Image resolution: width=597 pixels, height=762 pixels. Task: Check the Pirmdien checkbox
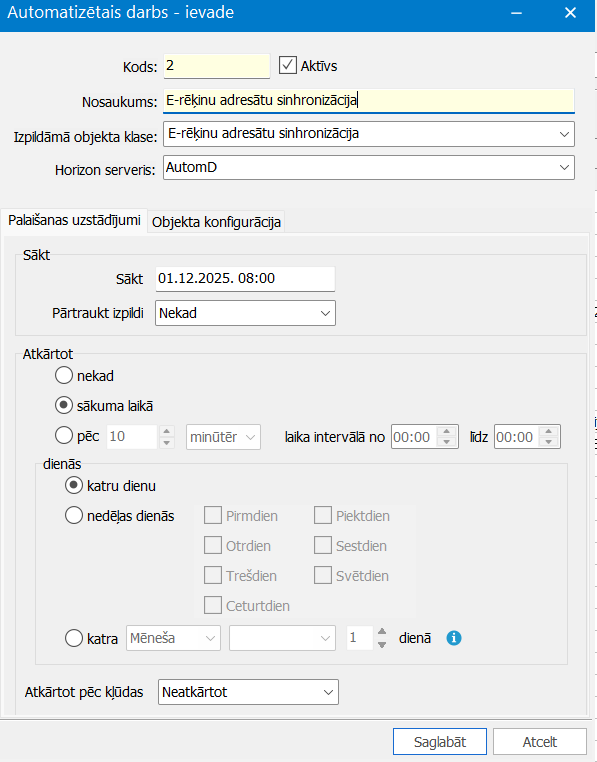pyautogui.click(x=213, y=515)
